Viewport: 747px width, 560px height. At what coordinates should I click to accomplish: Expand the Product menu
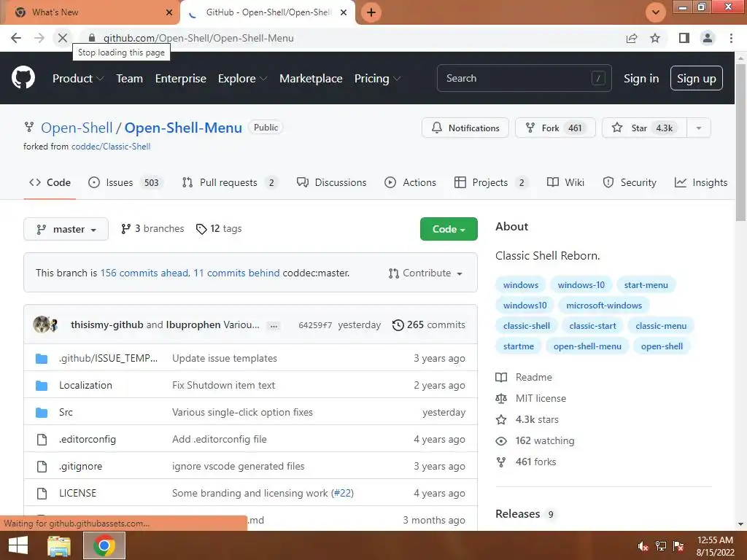tap(78, 79)
